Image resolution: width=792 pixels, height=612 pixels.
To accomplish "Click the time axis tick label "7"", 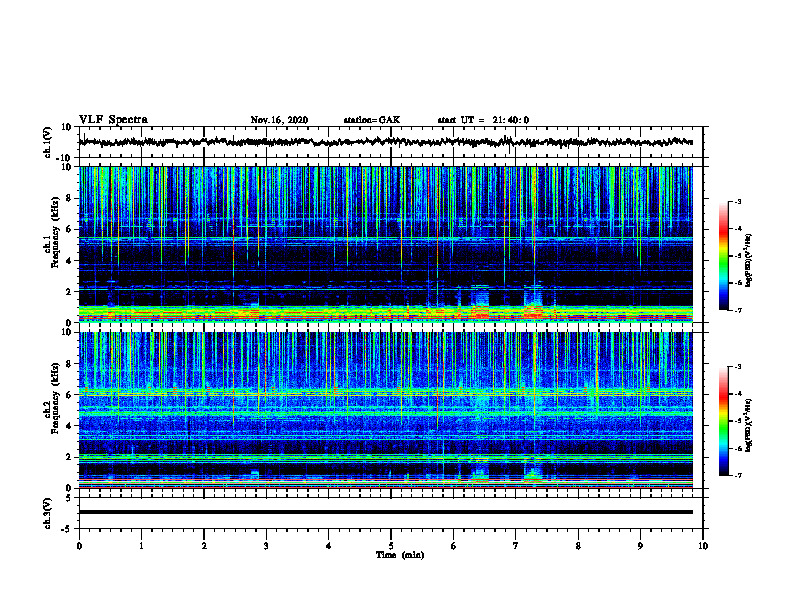I will click(x=516, y=546).
